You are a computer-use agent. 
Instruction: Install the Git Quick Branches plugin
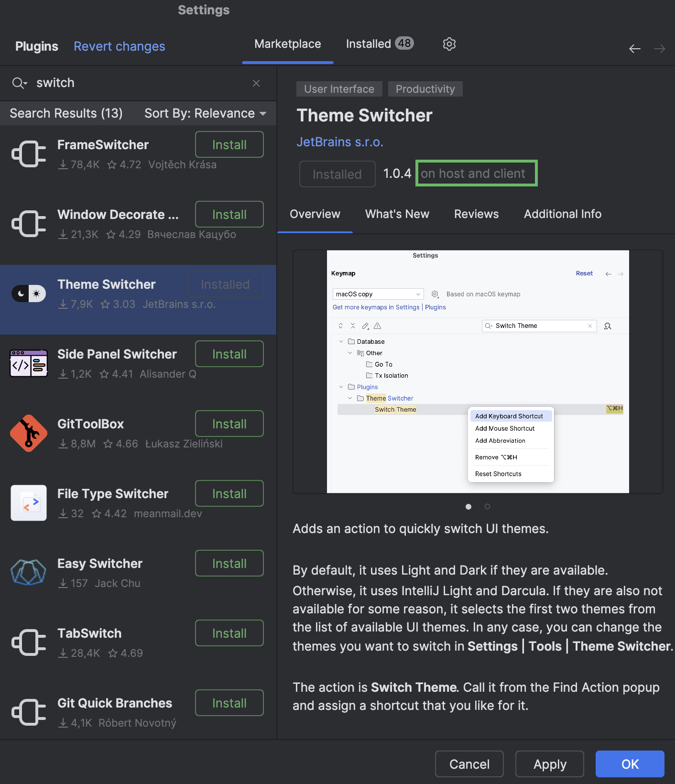coord(229,703)
